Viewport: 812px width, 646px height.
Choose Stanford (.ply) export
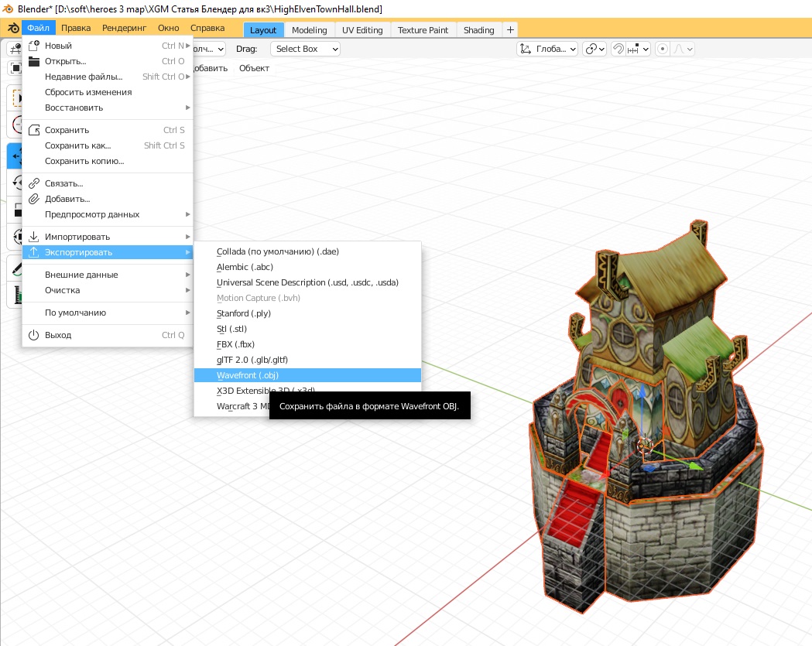point(307,313)
